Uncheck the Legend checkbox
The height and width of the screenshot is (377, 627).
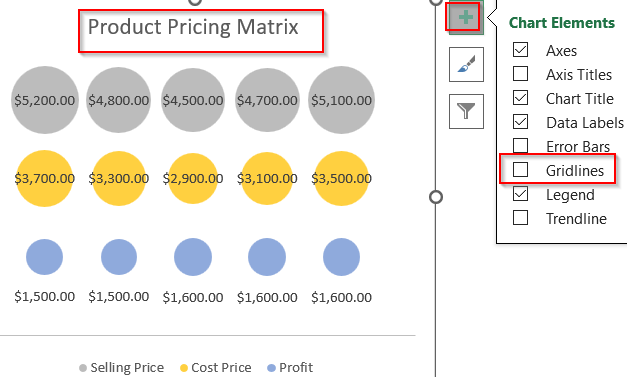click(520, 194)
